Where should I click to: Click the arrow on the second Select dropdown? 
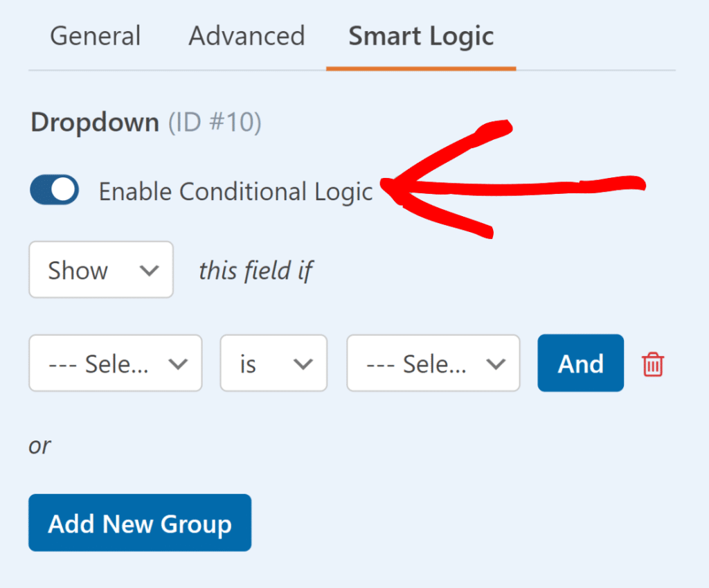[496, 363]
